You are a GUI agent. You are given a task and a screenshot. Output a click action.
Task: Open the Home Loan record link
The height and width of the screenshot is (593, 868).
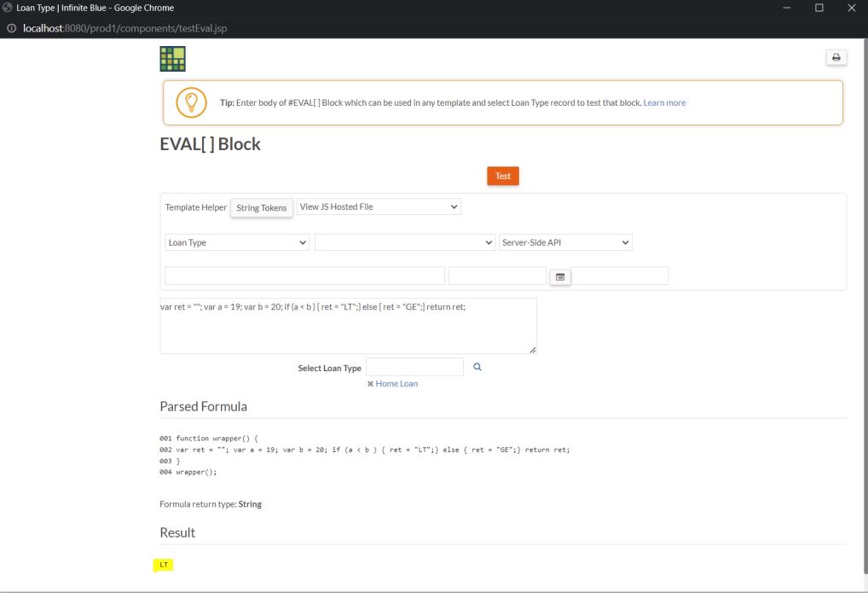tap(396, 384)
